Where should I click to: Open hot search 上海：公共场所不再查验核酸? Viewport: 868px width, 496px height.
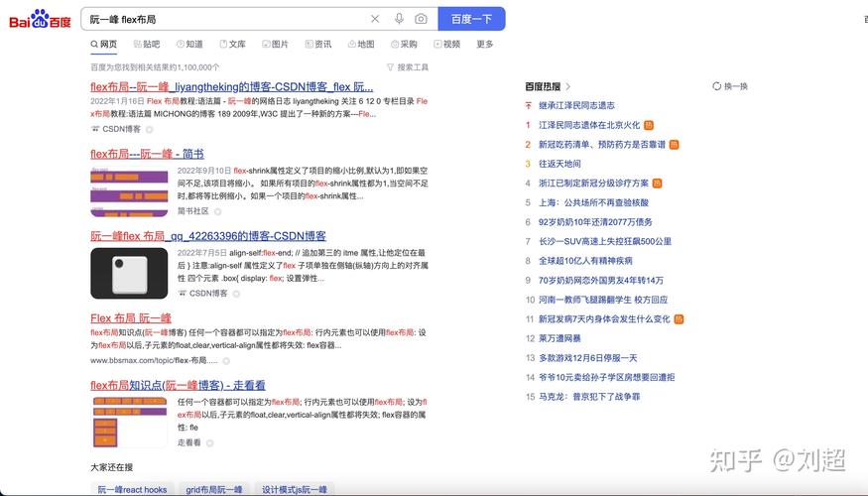pyautogui.click(x=593, y=202)
